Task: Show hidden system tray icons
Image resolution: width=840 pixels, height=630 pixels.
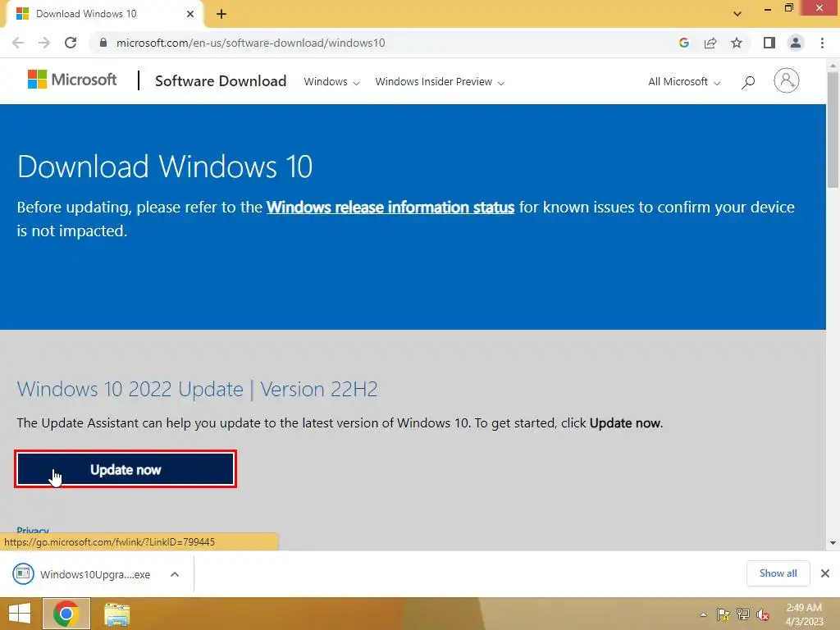Action: click(x=703, y=614)
